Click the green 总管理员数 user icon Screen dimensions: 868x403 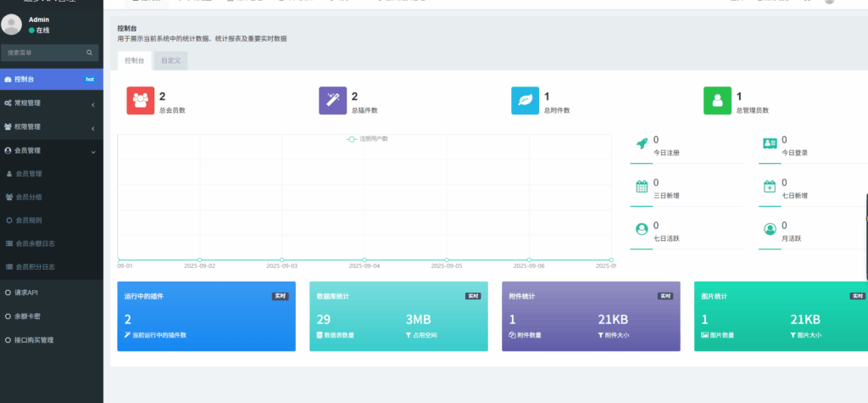point(717,100)
